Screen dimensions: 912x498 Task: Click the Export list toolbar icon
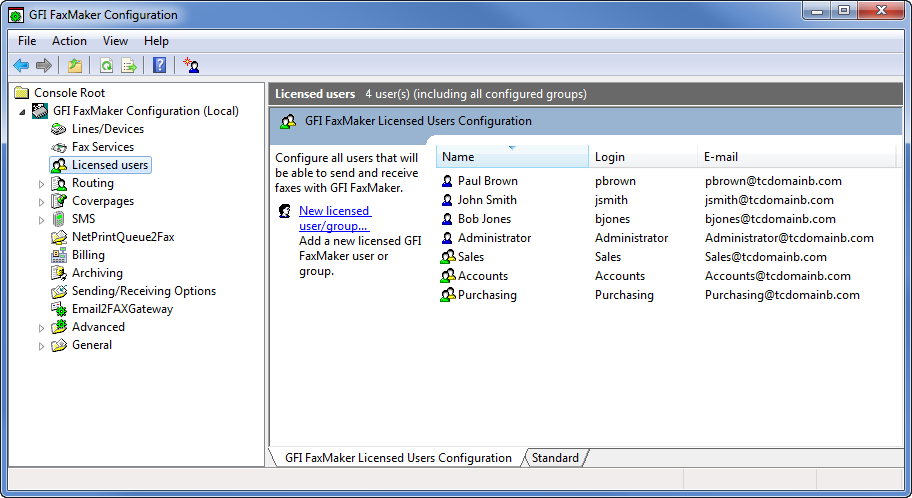tap(129, 65)
